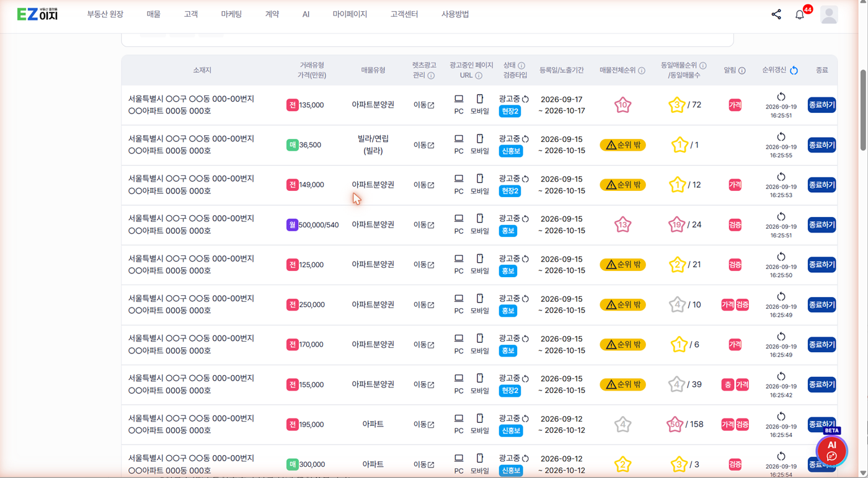Click 빌라/연립 (빌라) property type cell
The height and width of the screenshot is (478, 868).
click(x=373, y=145)
